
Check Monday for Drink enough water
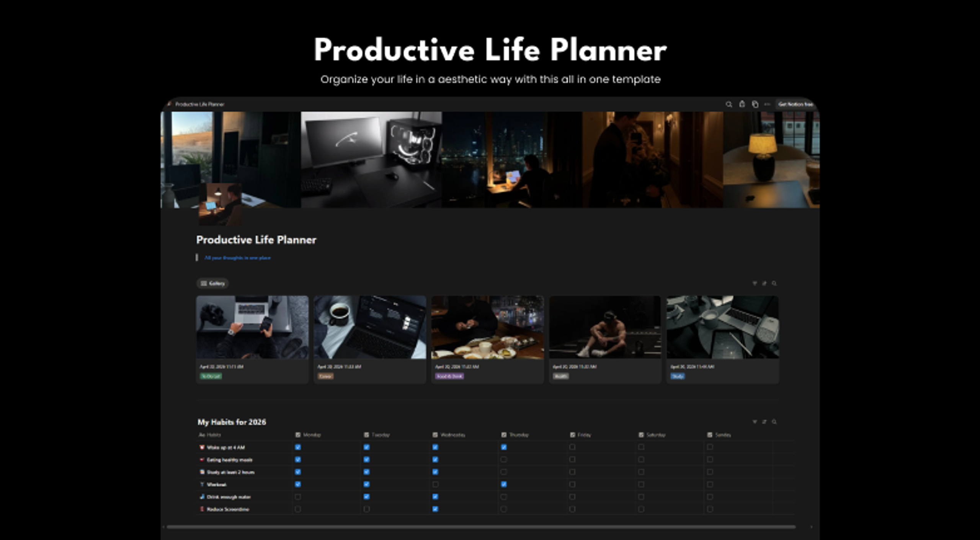[298, 497]
